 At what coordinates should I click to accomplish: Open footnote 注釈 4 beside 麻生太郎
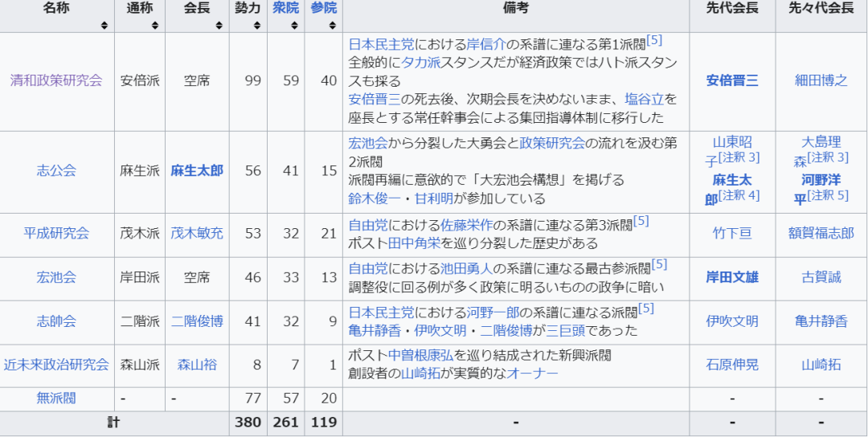(x=739, y=194)
